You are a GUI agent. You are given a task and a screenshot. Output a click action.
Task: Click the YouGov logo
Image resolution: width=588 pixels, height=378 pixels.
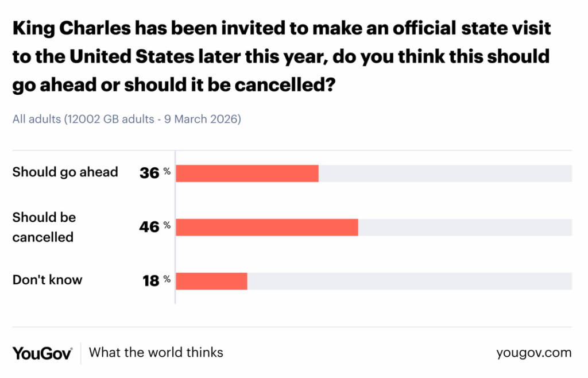click(x=42, y=353)
